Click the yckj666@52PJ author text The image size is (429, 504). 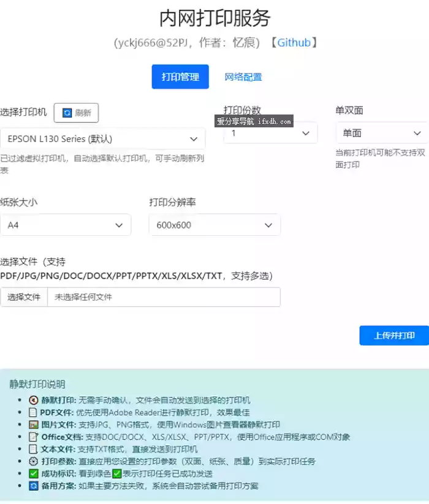point(186,43)
